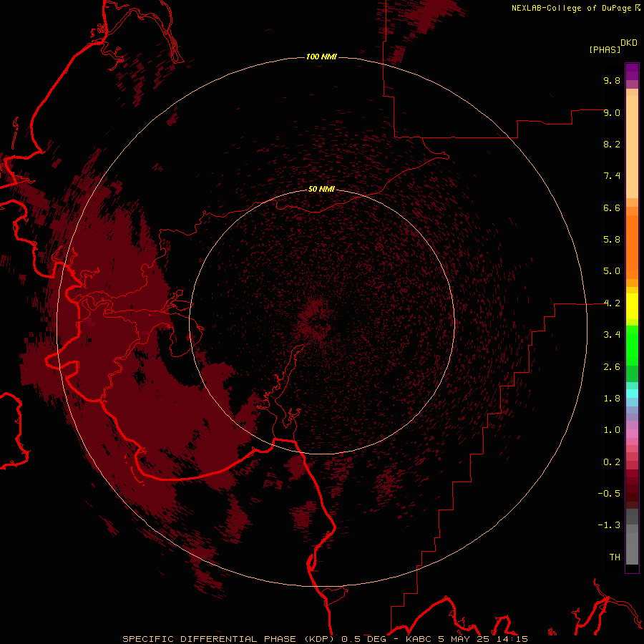Click the yellow segment of the color bar
Viewport: 644px width, 644px height.
[632, 306]
